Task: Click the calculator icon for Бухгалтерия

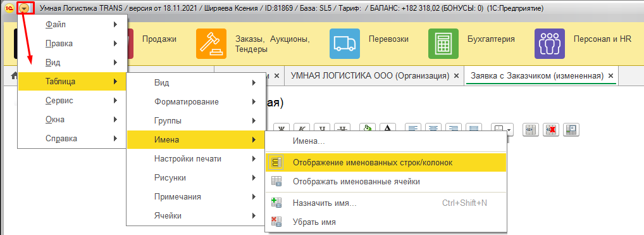Action: 443,44
